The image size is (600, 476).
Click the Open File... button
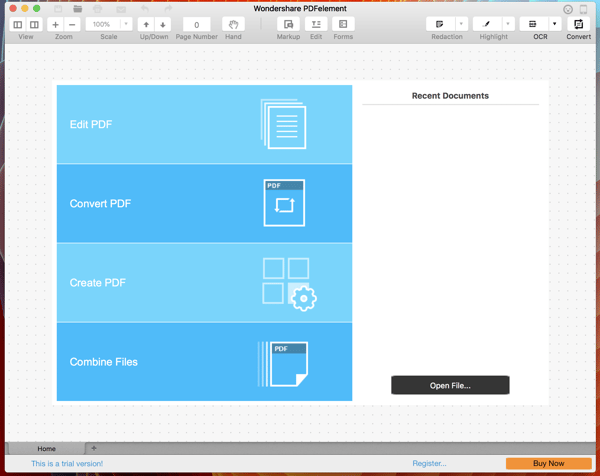pyautogui.click(x=450, y=385)
